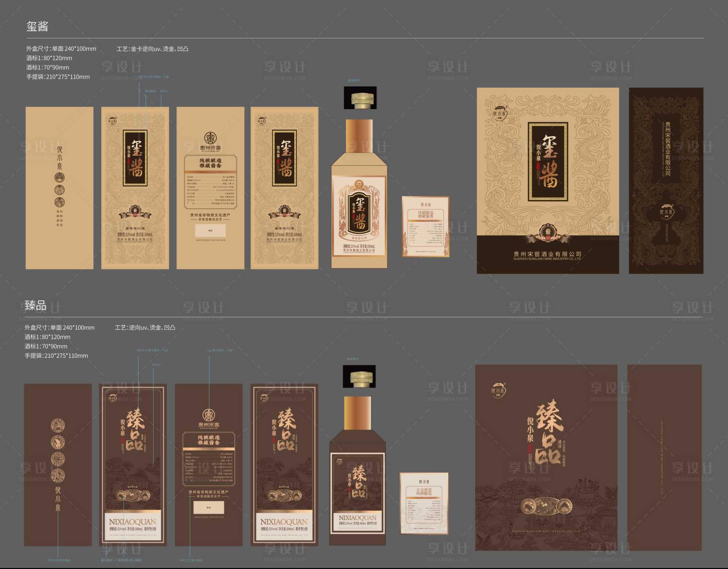
Task: Click 酒标1:80*120mm in the 玺酱 section
Action: [49, 58]
